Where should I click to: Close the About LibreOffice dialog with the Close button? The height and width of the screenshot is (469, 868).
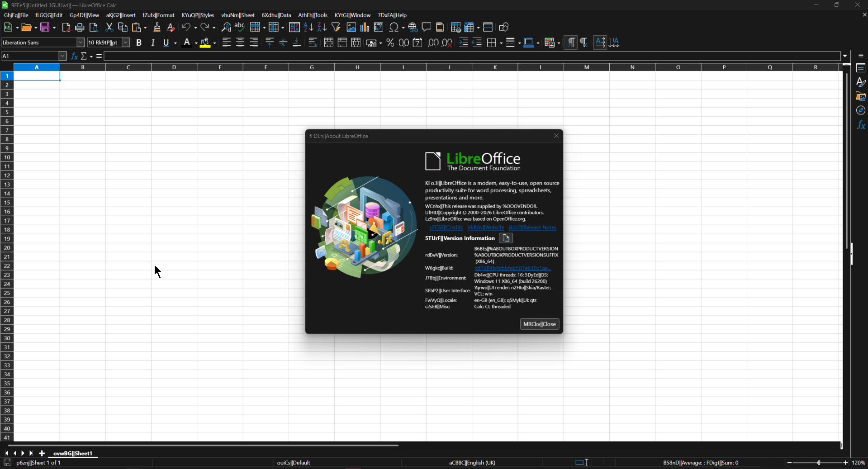[540, 324]
